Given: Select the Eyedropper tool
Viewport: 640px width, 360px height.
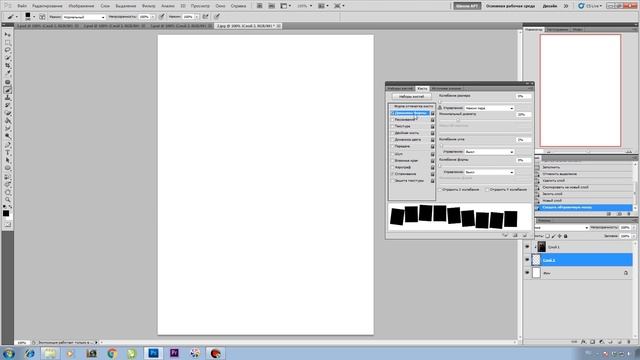Looking at the screenshot, I should click(x=7, y=73).
